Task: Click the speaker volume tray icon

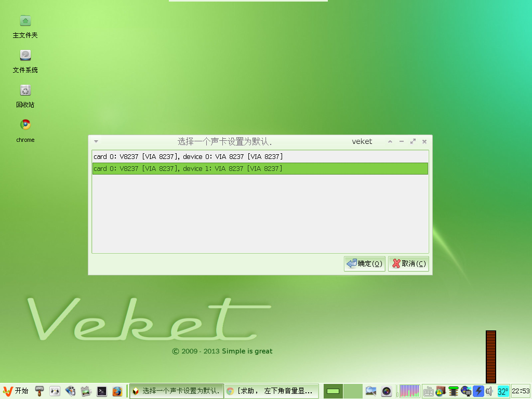Action: pos(489,391)
